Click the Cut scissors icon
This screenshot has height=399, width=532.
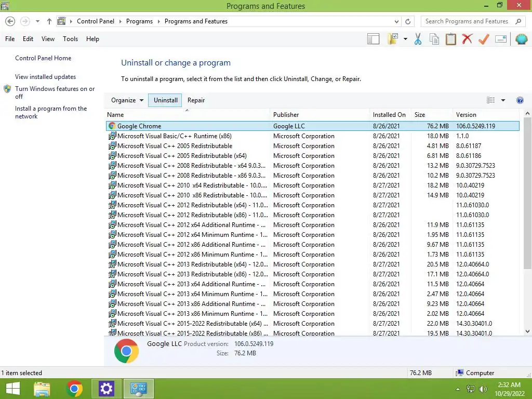coord(418,39)
